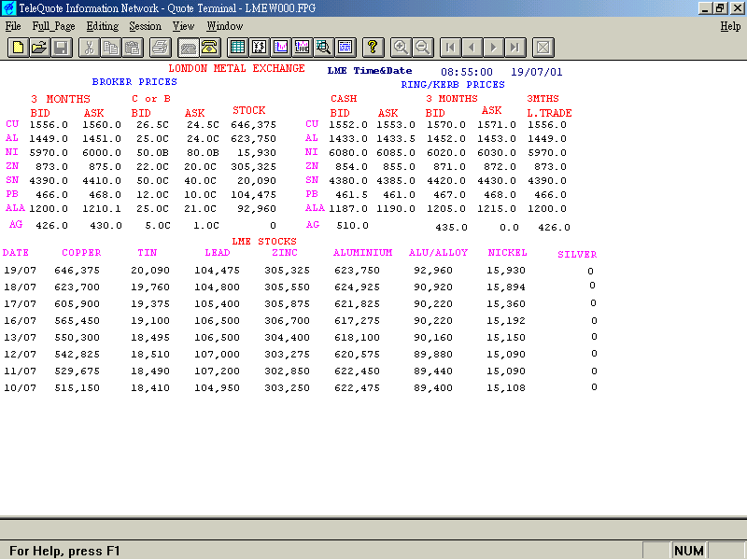Viewport: 747px width, 560px height.
Task: Click lead stock 107,200 for 11/07
Action: coord(217,371)
